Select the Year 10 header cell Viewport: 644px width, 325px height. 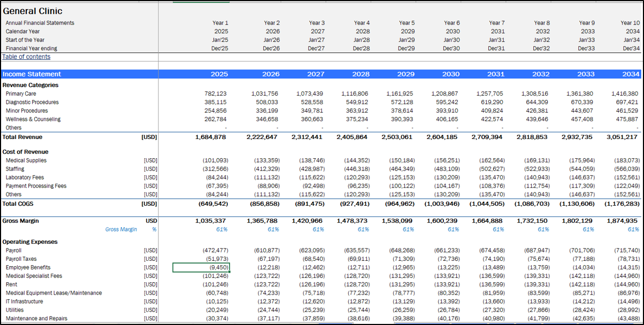pos(630,23)
